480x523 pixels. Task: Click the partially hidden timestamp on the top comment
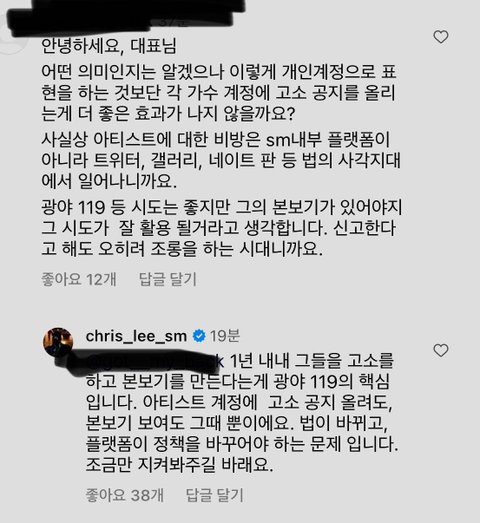[x=173, y=23]
